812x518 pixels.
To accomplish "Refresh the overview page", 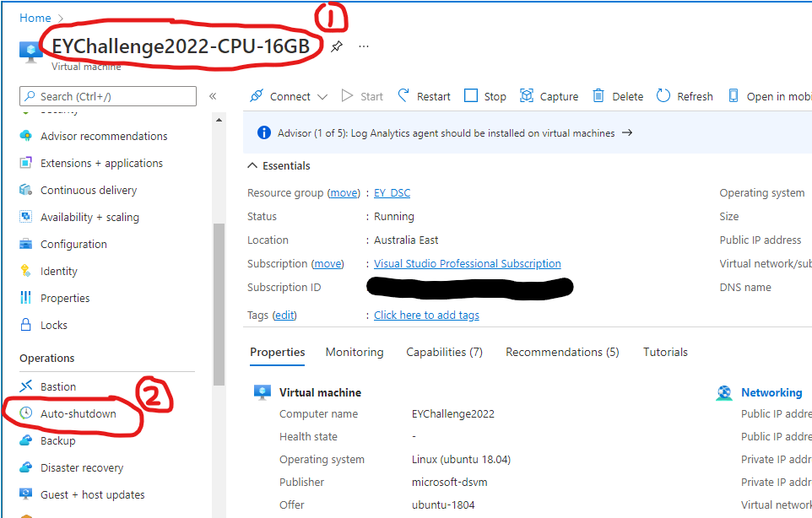I will 685,96.
